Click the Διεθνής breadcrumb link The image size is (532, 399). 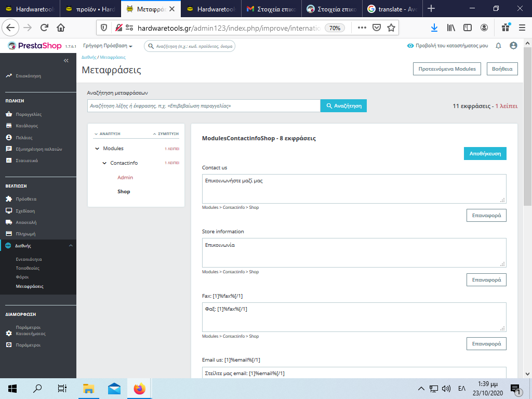[x=89, y=57]
